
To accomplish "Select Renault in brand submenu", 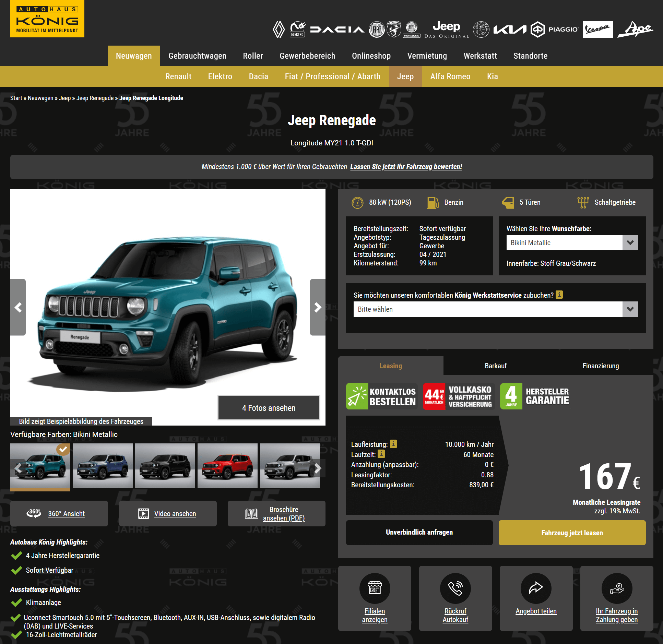I will pyautogui.click(x=178, y=76).
